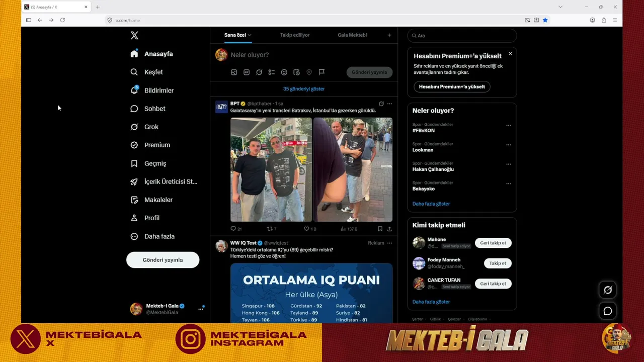Schedule the post with calendar icon
644x362 pixels.
296,72
